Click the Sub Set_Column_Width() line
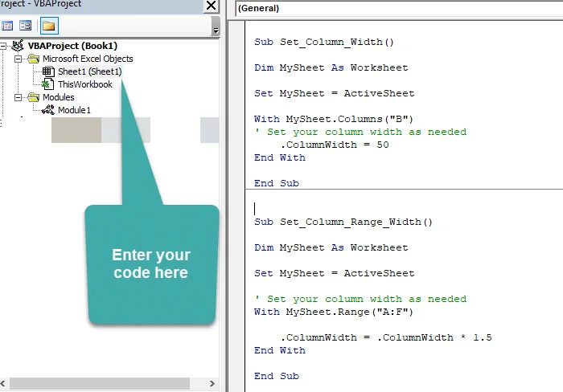 (x=324, y=42)
